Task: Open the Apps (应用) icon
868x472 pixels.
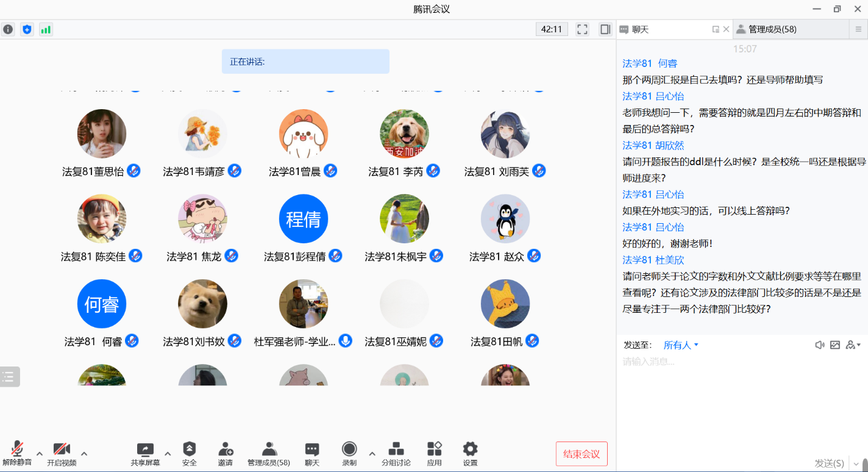Action: tap(434, 454)
